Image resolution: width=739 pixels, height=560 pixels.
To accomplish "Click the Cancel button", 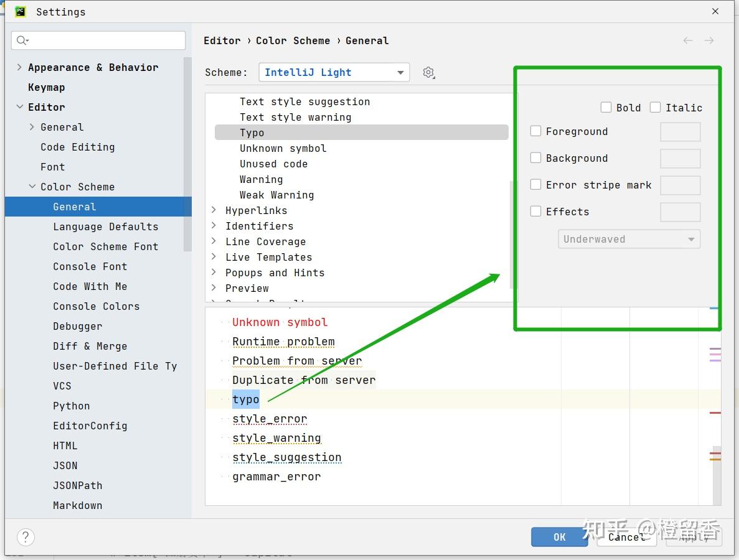I will [x=626, y=536].
